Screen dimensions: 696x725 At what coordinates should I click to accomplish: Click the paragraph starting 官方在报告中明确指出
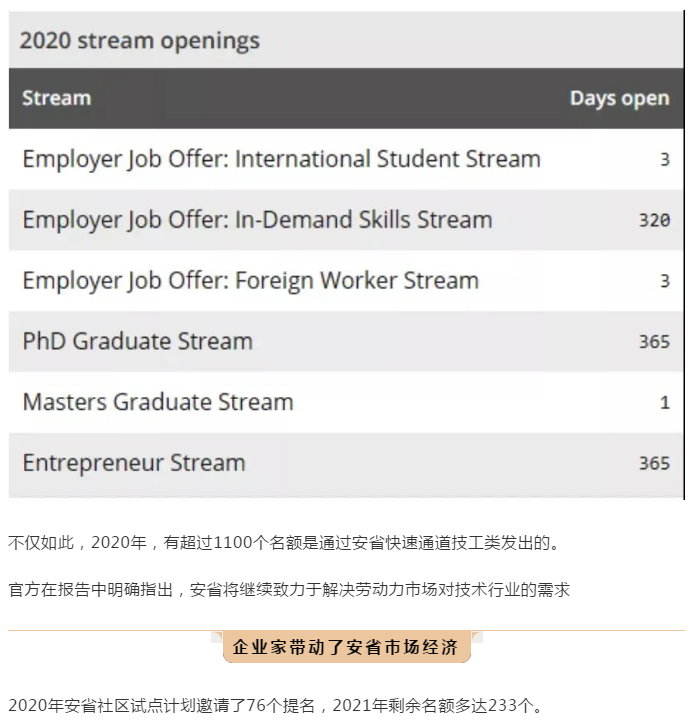tap(289, 590)
